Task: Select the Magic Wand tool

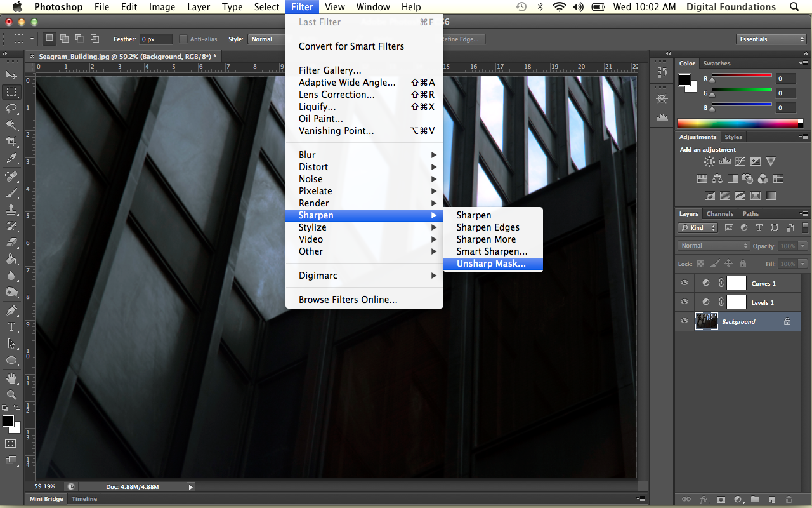Action: [x=11, y=125]
